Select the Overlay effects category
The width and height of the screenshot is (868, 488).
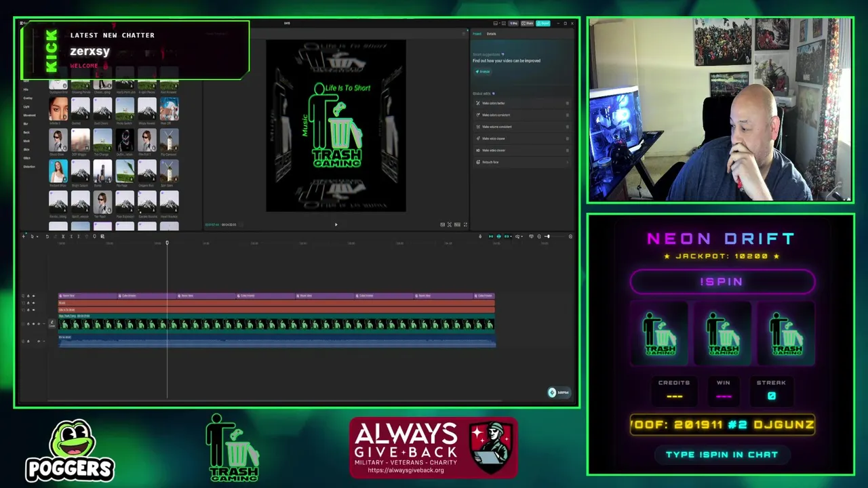click(28, 98)
